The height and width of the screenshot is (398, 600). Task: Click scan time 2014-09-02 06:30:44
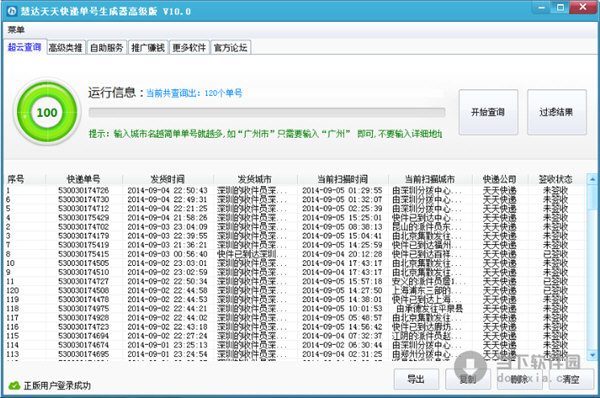(x=342, y=345)
